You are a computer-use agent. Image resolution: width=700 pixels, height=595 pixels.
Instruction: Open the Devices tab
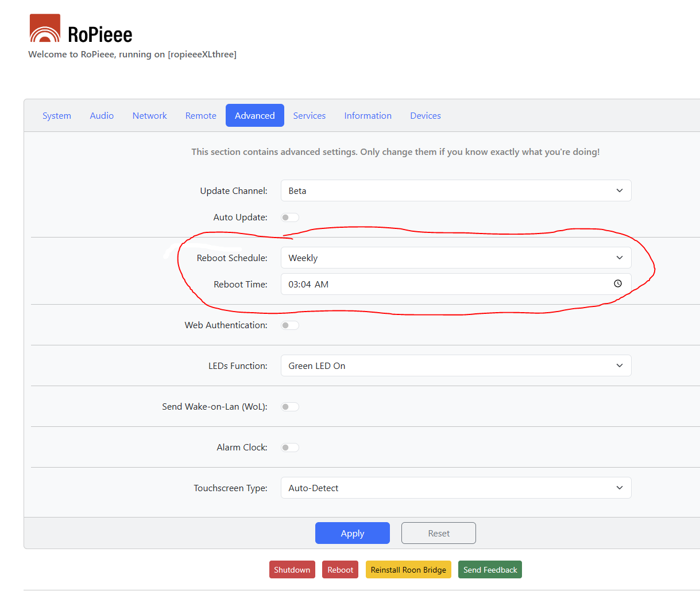pos(425,115)
